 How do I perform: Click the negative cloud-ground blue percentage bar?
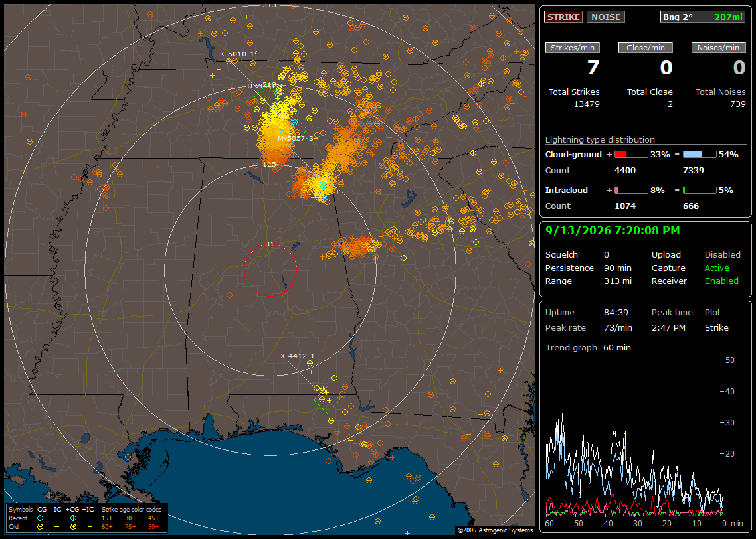(x=700, y=155)
